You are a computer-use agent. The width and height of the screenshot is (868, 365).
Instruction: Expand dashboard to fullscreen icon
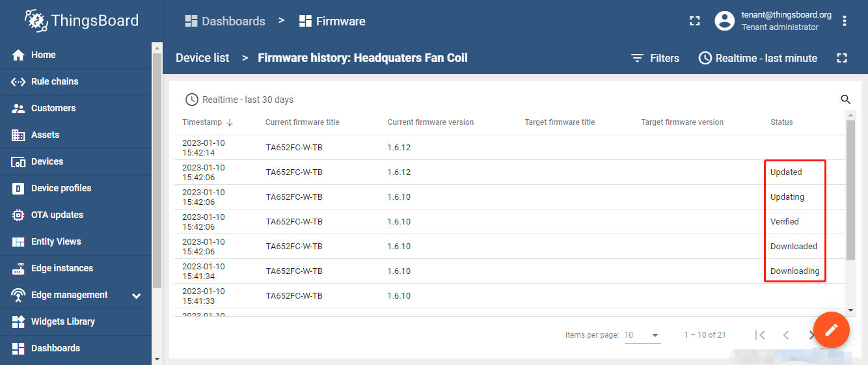point(842,58)
